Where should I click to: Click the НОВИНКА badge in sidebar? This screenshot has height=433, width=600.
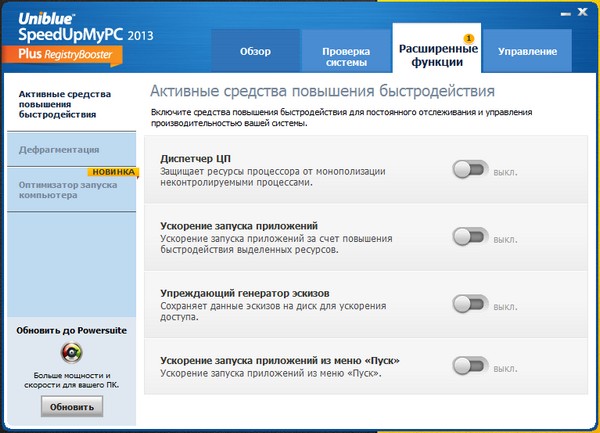pyautogui.click(x=110, y=173)
